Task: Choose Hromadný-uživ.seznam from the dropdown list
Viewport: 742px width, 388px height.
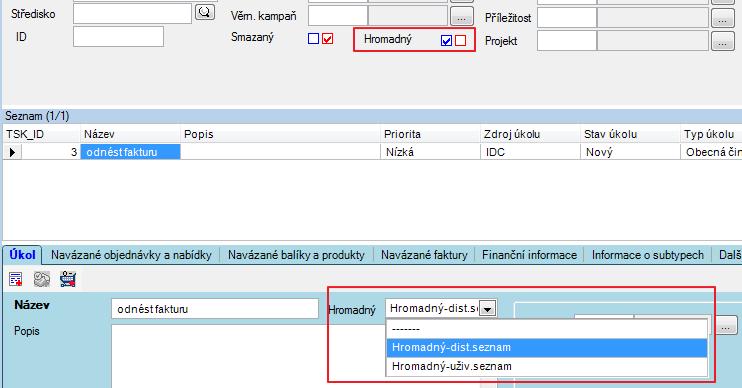Action: [547, 366]
